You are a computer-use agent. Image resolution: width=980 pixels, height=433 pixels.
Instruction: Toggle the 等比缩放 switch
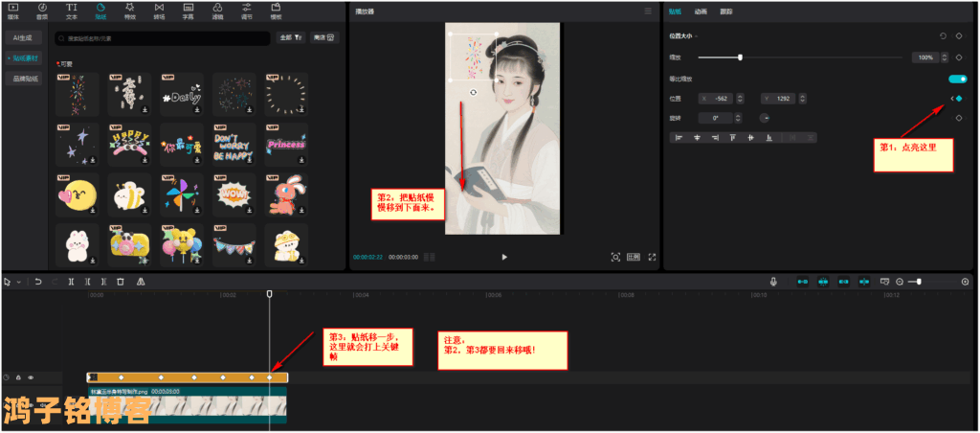click(x=957, y=79)
